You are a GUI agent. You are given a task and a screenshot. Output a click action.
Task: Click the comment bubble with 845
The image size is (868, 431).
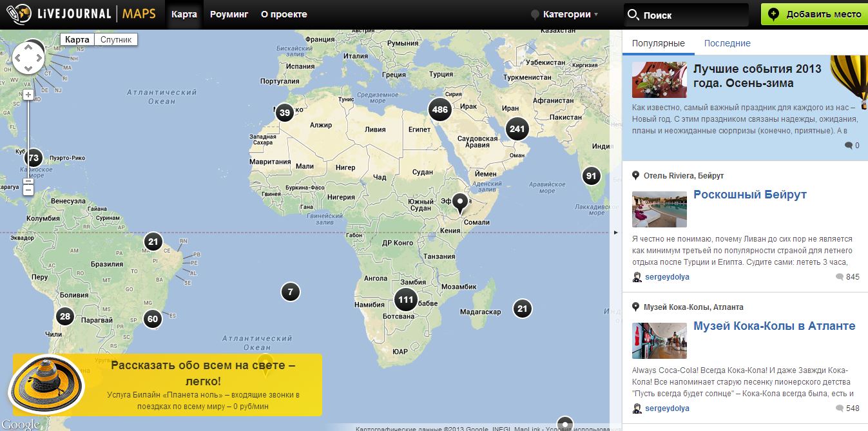tap(839, 277)
